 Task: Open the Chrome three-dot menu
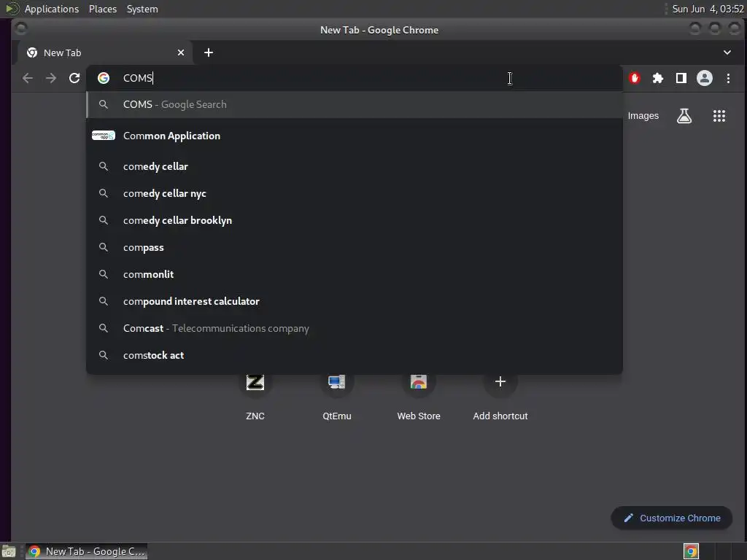[x=728, y=78]
